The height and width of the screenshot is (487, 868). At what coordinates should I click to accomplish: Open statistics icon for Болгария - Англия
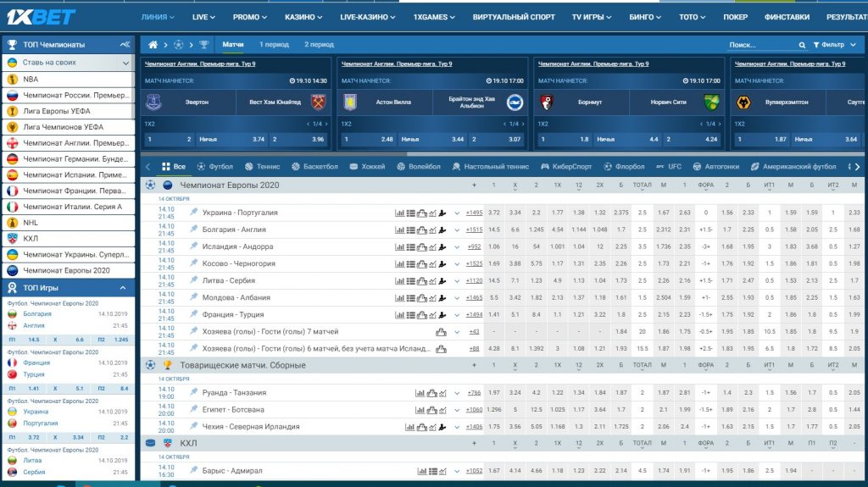click(x=400, y=230)
